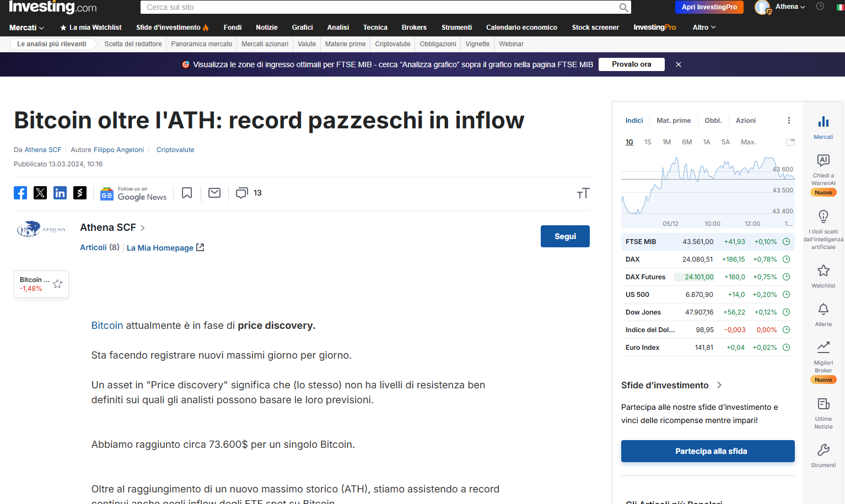Viewport: 845px width, 504px height.
Task: Expand Sfide d'investimento arrow
Action: coord(719,385)
